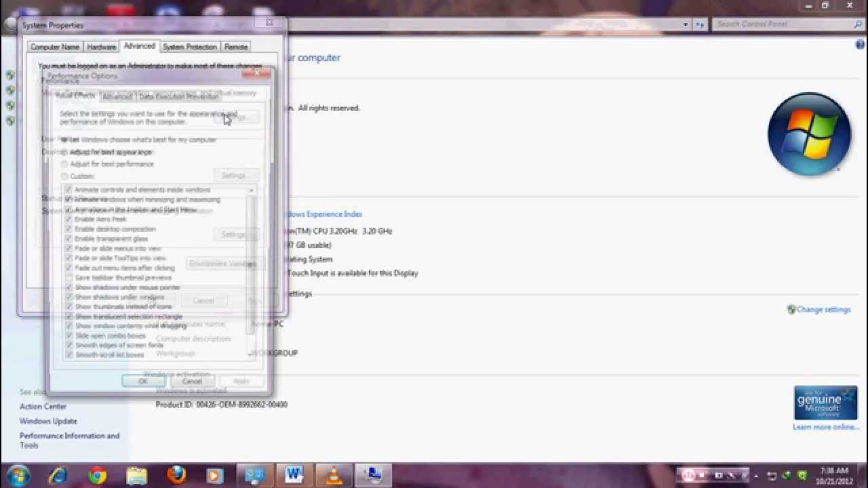Open the Data Execution Prevention tab
This screenshot has height=488, width=868.
tap(178, 97)
